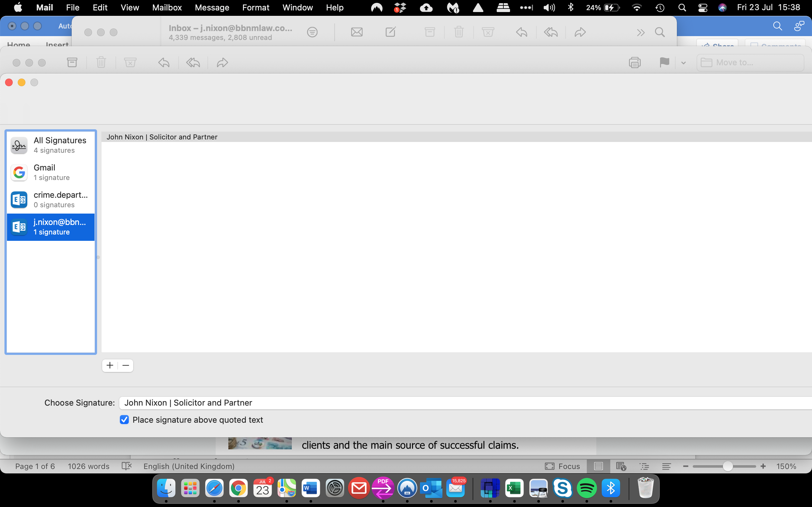Click the Archive icon in message toolbar
812x507 pixels.
(x=72, y=62)
